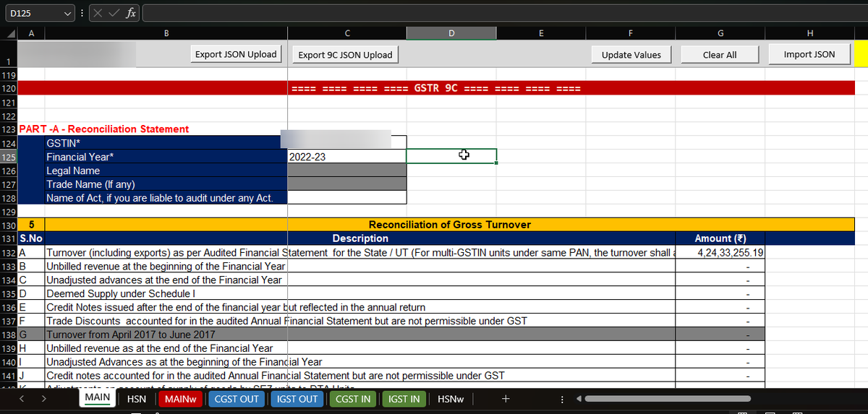Click the Financial Year cell showing 2022-23

[x=346, y=157]
